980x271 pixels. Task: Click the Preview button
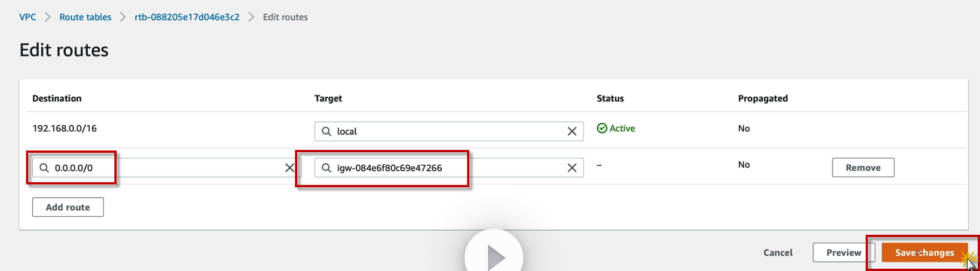(844, 252)
